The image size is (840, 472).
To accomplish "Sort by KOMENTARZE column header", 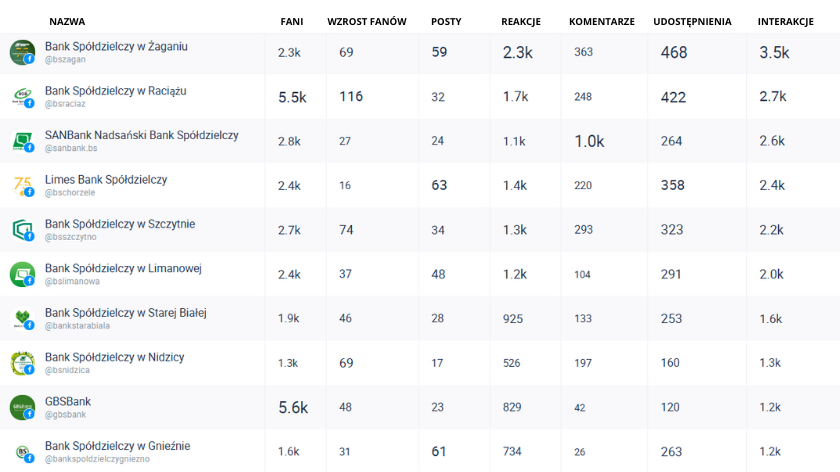I will tap(601, 21).
